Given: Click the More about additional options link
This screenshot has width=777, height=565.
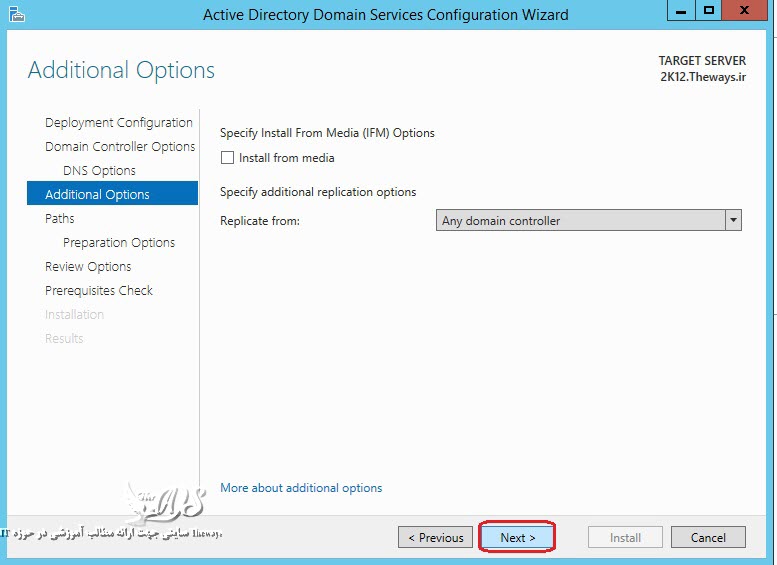Looking at the screenshot, I should (x=301, y=488).
